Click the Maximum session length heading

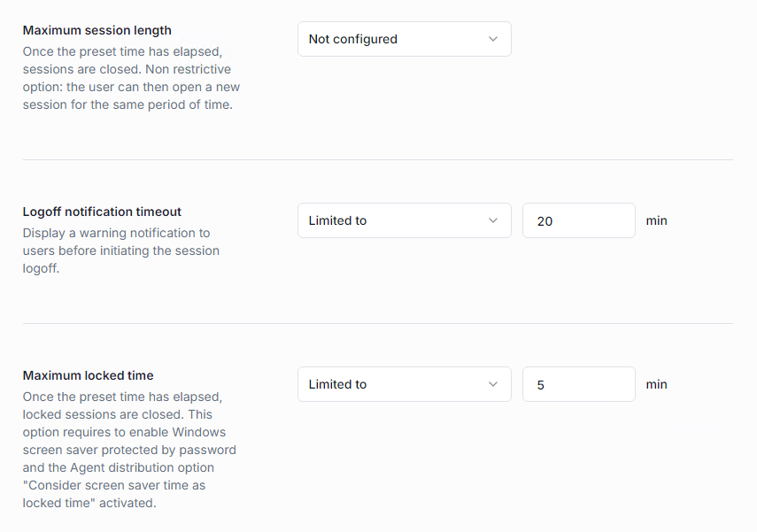point(97,31)
